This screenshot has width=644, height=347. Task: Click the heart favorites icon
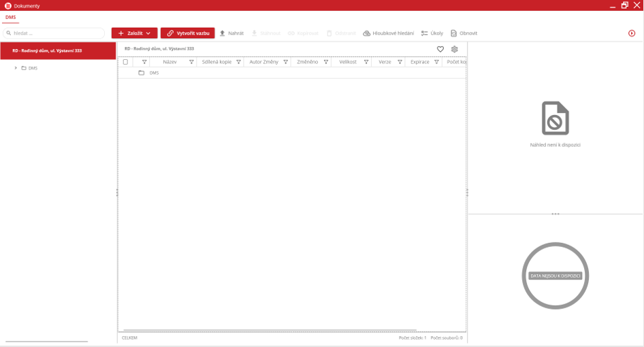440,49
